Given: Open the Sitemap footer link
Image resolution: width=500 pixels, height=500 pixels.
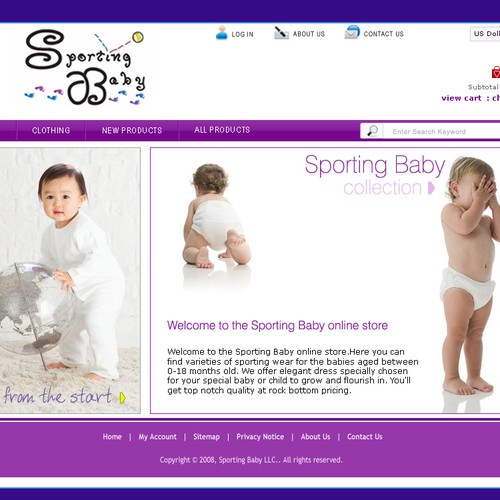Looking at the screenshot, I should tap(206, 437).
